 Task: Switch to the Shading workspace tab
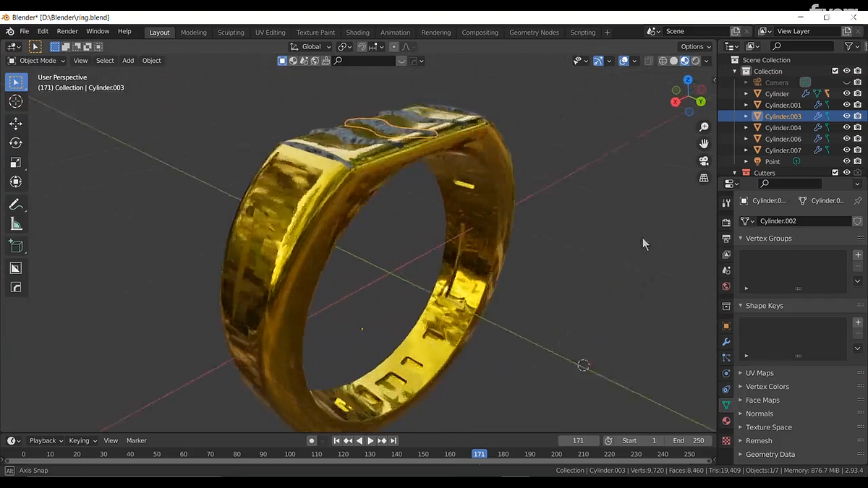click(357, 32)
